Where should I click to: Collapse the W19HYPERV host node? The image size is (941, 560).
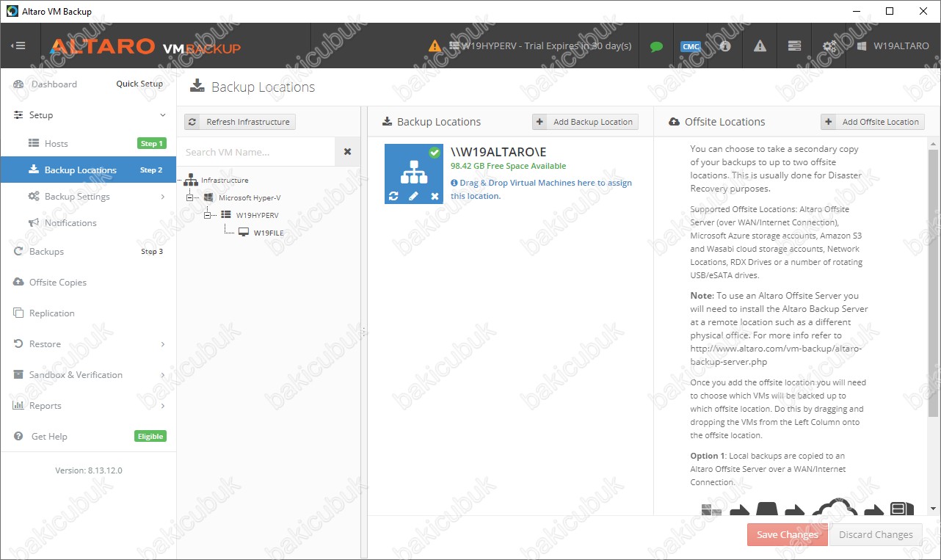[x=208, y=215]
